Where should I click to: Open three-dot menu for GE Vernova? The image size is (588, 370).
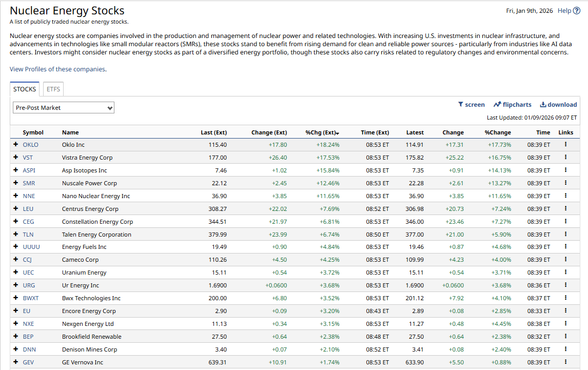tap(565, 362)
